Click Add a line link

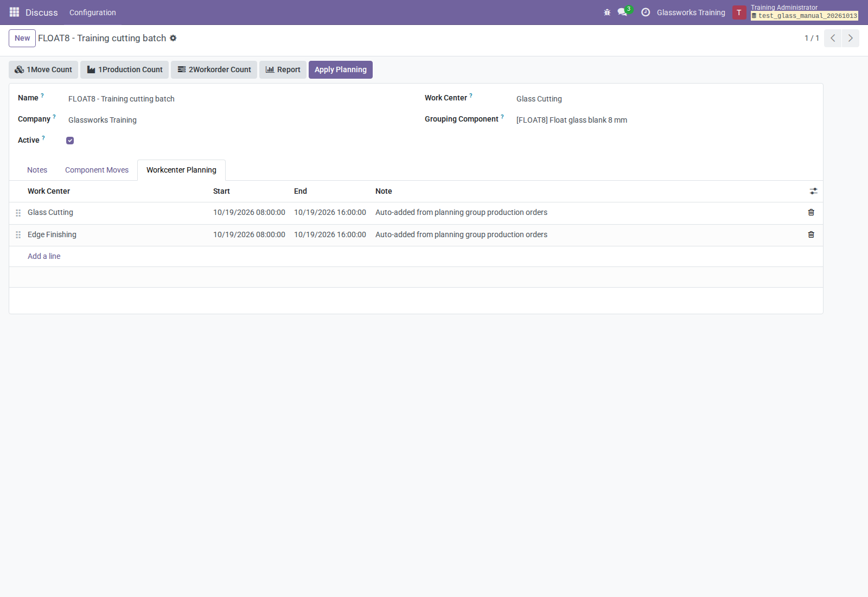[x=44, y=256]
